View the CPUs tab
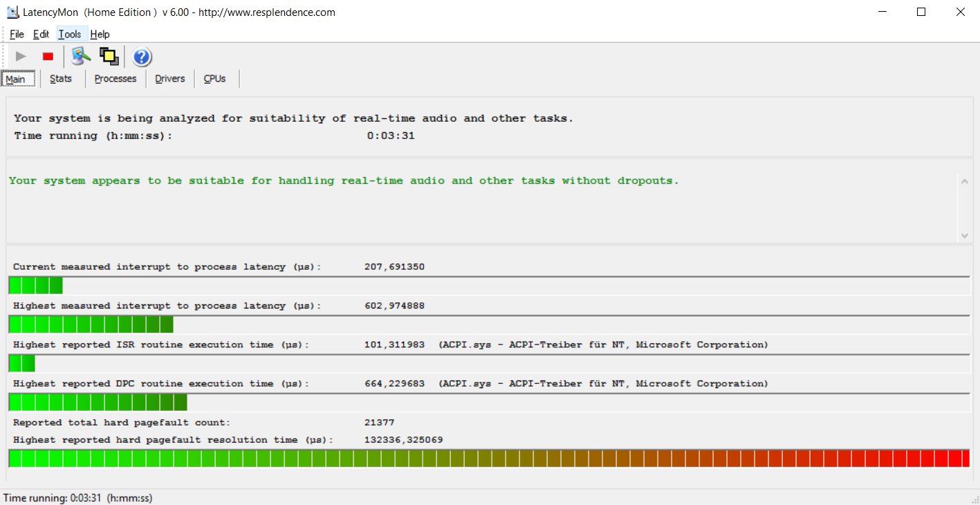 (214, 79)
